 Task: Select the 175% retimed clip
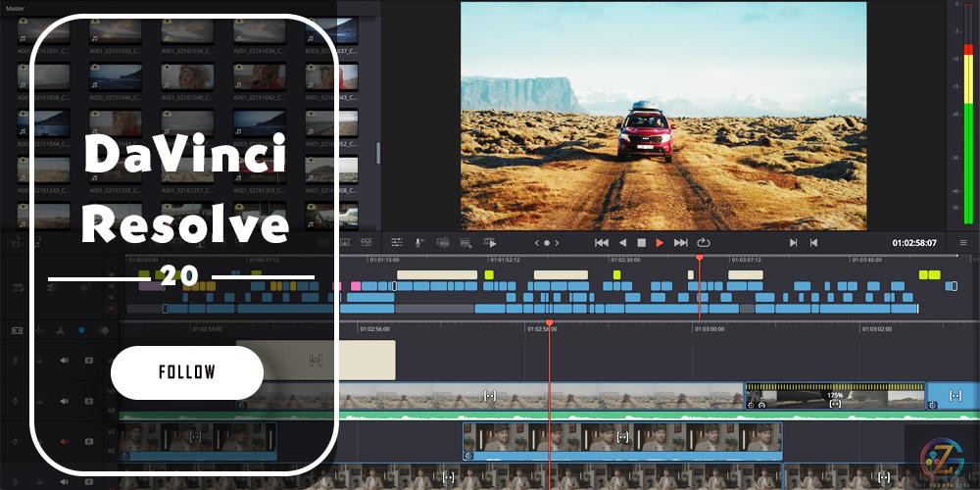tap(835, 396)
